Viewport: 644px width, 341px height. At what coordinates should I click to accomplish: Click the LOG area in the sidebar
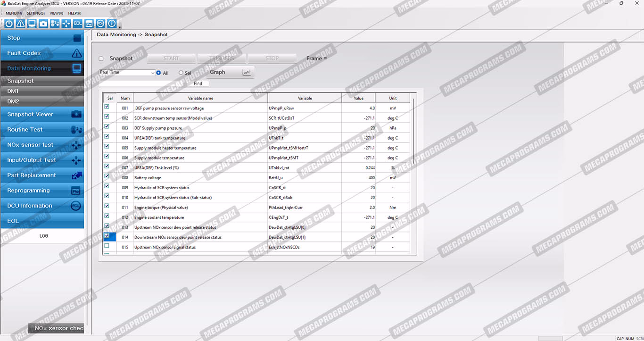coord(43,236)
